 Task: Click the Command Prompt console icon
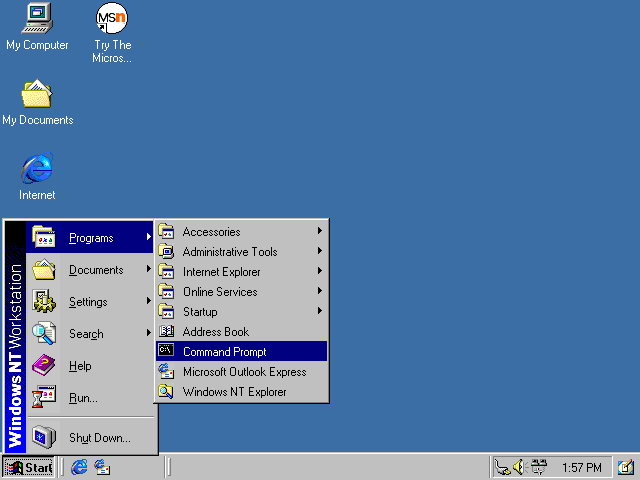(166, 350)
